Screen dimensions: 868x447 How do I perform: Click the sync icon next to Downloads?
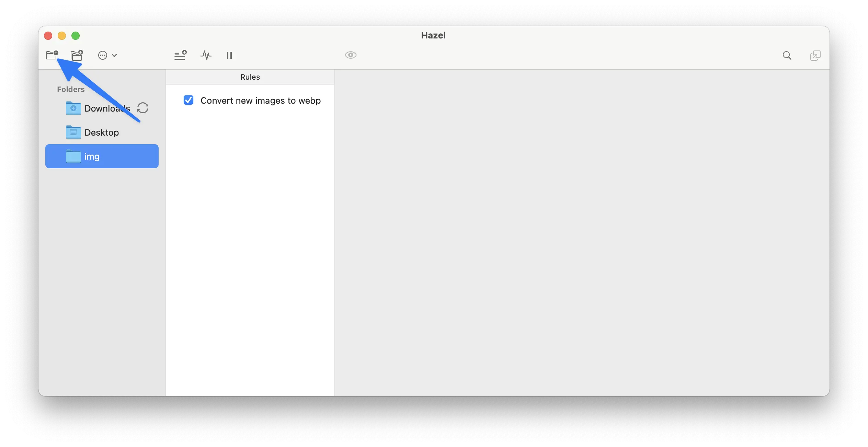pos(143,108)
